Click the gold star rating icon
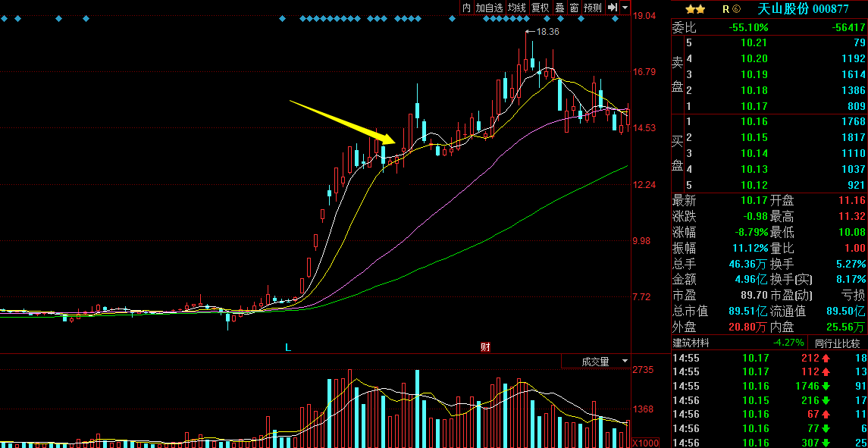 [695, 9]
